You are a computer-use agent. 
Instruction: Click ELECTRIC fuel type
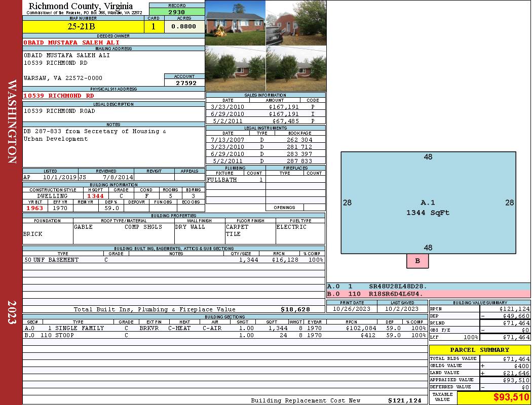coord(291,227)
